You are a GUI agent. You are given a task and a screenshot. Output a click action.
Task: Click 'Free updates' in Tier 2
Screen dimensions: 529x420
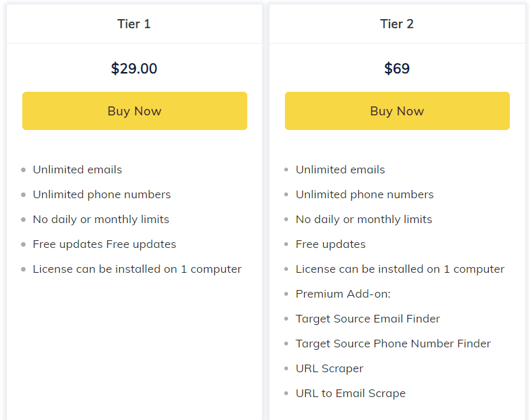pos(331,244)
